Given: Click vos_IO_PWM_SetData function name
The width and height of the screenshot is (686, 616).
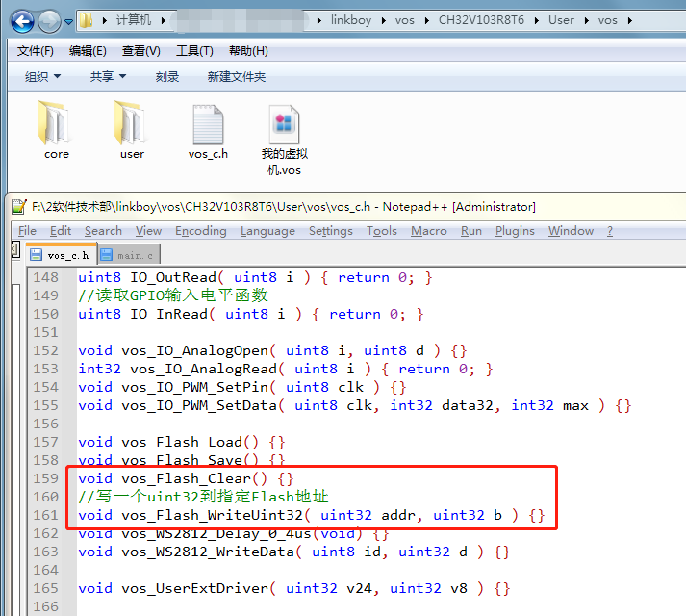Looking at the screenshot, I should coord(199,405).
